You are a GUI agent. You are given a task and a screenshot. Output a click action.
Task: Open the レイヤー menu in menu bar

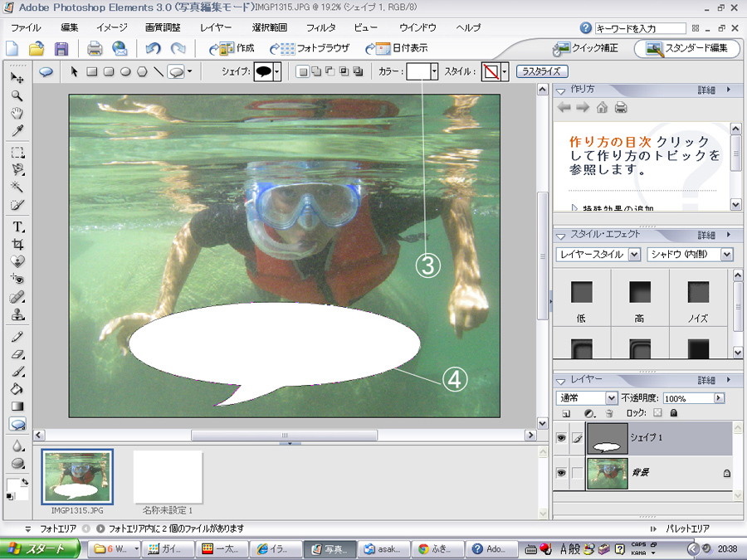coord(215,27)
